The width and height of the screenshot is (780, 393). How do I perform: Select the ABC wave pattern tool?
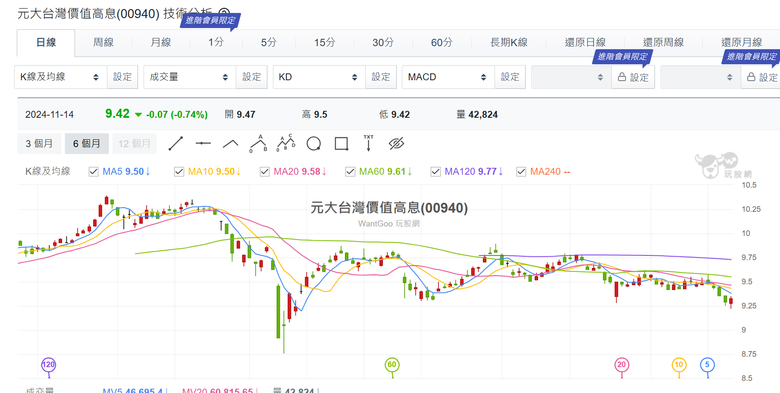[x=259, y=143]
